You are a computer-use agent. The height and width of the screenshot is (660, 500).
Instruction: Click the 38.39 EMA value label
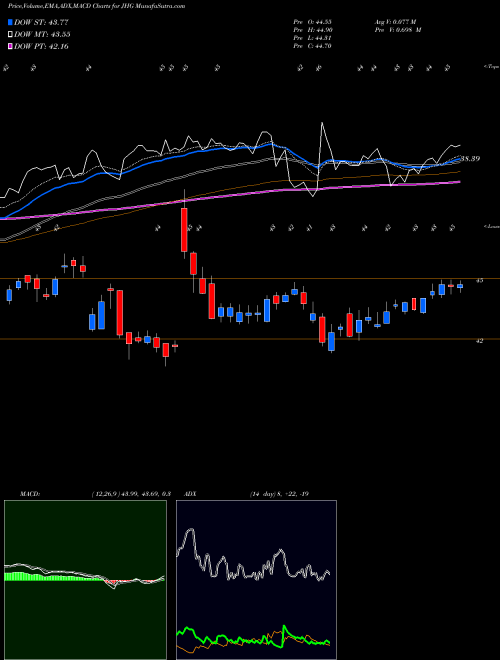click(x=471, y=159)
